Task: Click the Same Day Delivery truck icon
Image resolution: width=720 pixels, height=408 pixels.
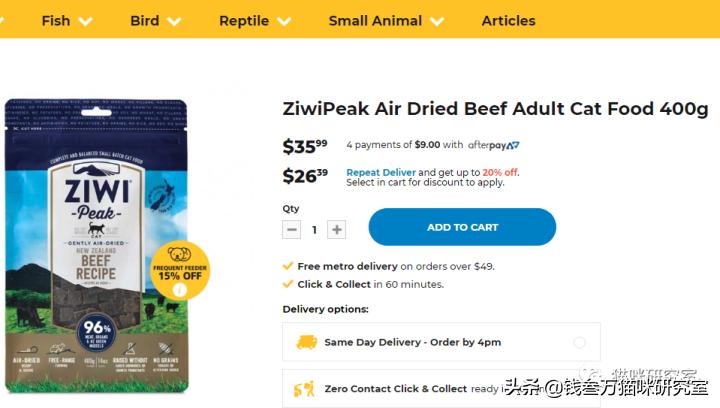Action: point(306,342)
